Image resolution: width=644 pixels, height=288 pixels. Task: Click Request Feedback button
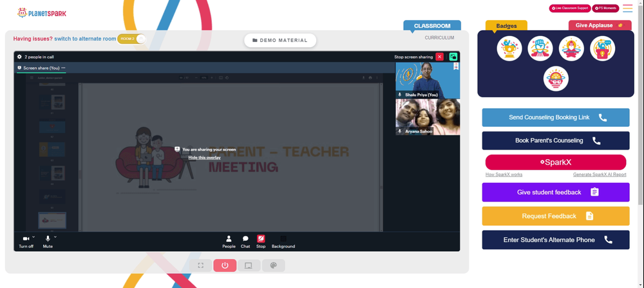pos(556,216)
